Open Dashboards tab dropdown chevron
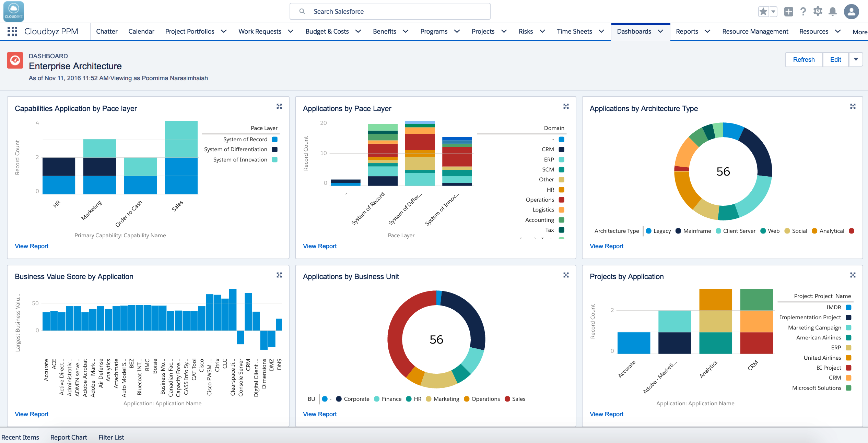 [x=660, y=32]
